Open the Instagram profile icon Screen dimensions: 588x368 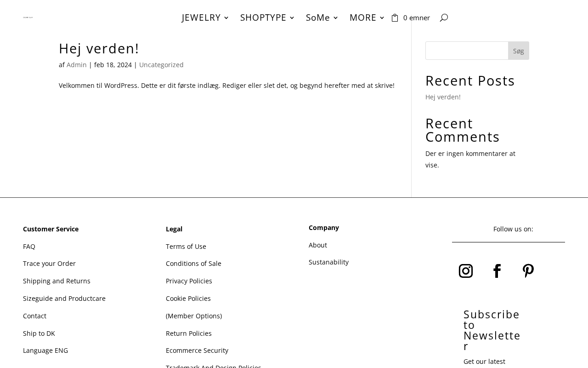click(x=466, y=271)
